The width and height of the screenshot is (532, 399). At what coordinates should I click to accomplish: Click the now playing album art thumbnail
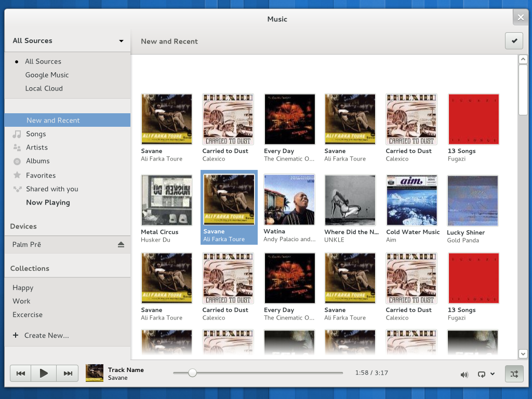tap(95, 373)
